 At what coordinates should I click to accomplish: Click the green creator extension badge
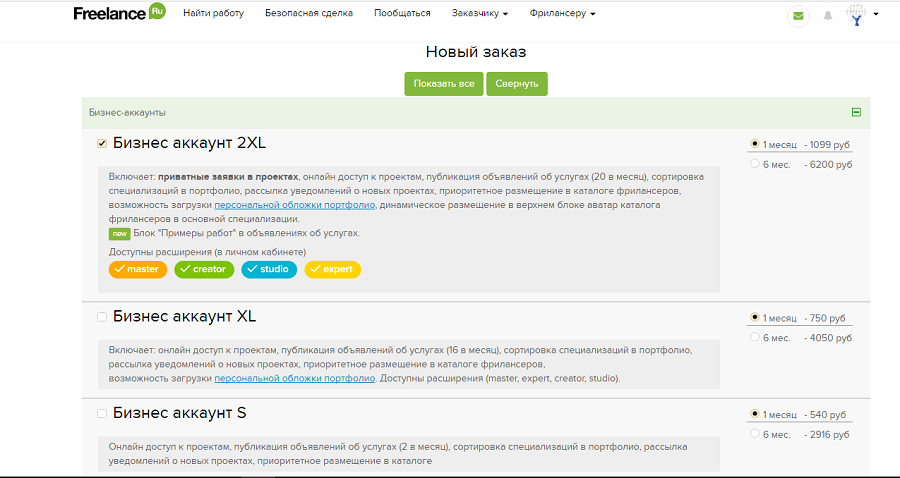pos(204,269)
